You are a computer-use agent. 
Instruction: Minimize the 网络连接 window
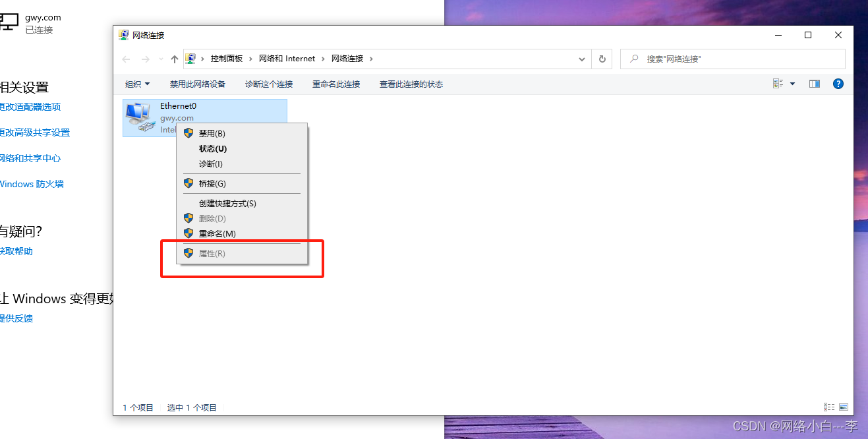[778, 35]
